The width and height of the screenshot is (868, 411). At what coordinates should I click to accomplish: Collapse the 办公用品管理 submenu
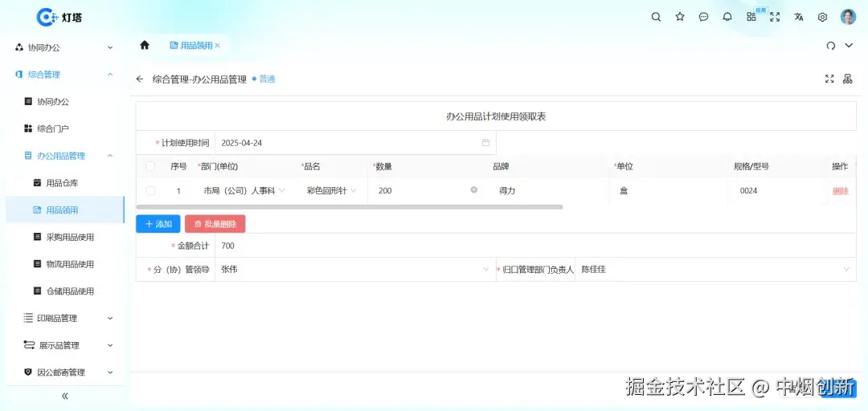[x=65, y=156]
